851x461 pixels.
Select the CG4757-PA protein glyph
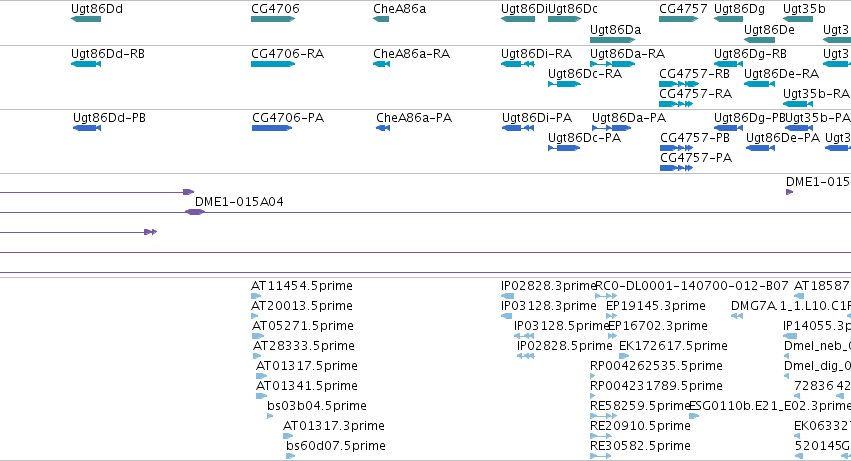pos(676,168)
